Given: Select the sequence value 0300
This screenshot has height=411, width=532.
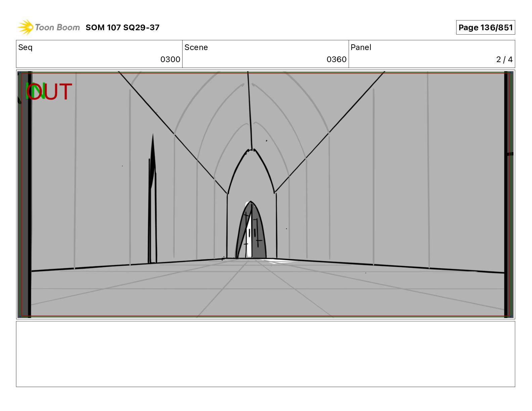Looking at the screenshot, I should 170,59.
